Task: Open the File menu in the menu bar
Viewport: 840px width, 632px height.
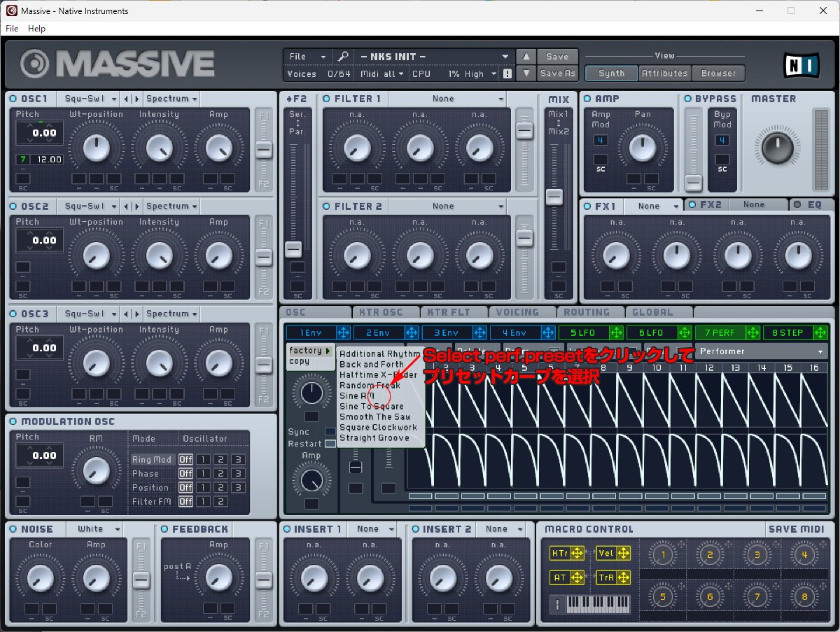Action: click(12, 29)
